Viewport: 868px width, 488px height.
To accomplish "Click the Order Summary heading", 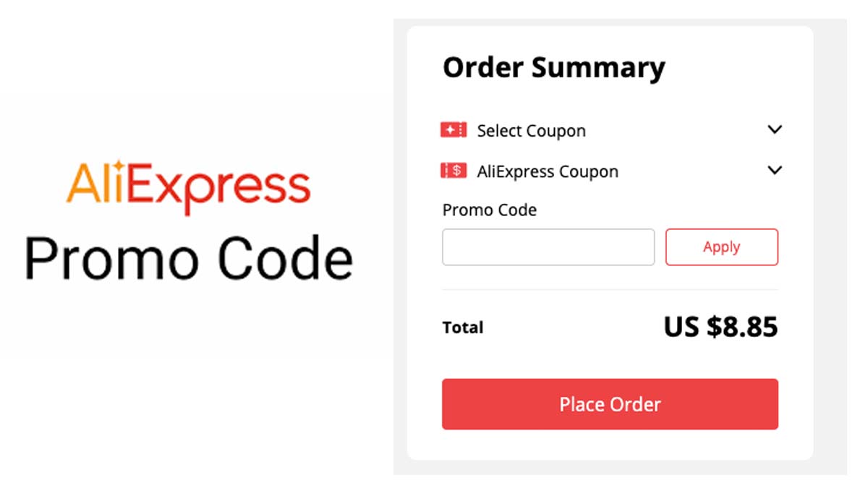I will pyautogui.click(x=553, y=67).
